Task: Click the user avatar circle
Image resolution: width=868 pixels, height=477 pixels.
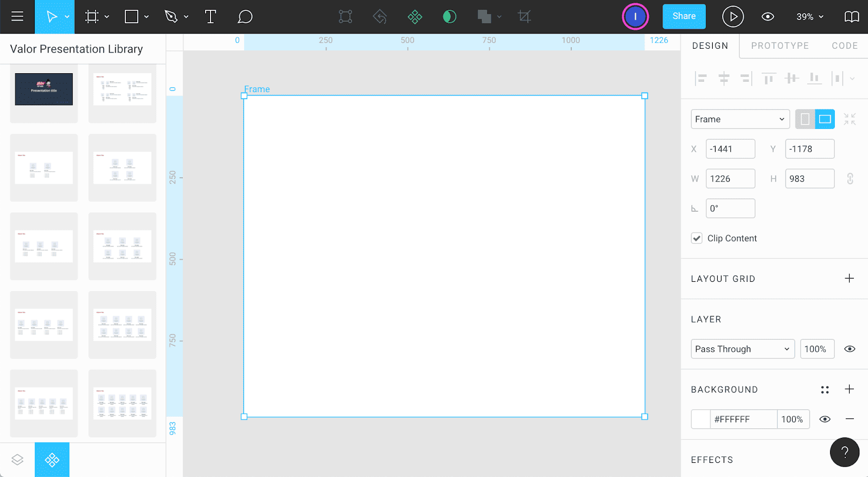Action: [635, 17]
